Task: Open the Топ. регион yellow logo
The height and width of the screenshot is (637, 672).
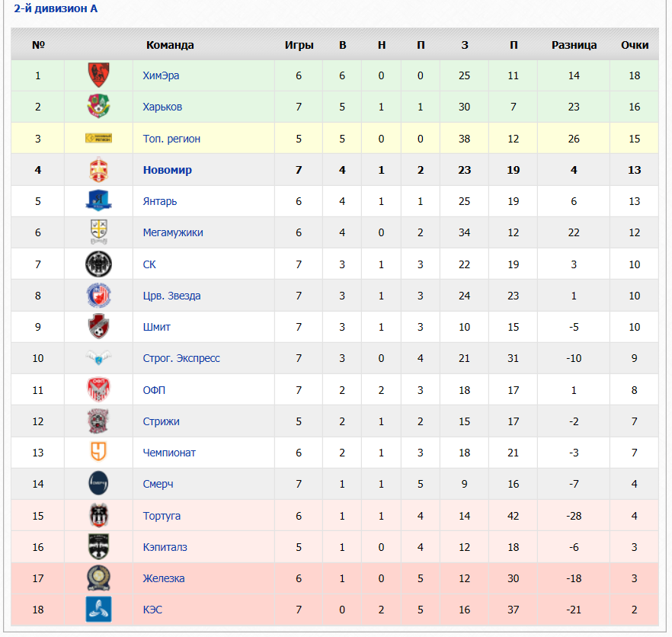Action: point(98,138)
